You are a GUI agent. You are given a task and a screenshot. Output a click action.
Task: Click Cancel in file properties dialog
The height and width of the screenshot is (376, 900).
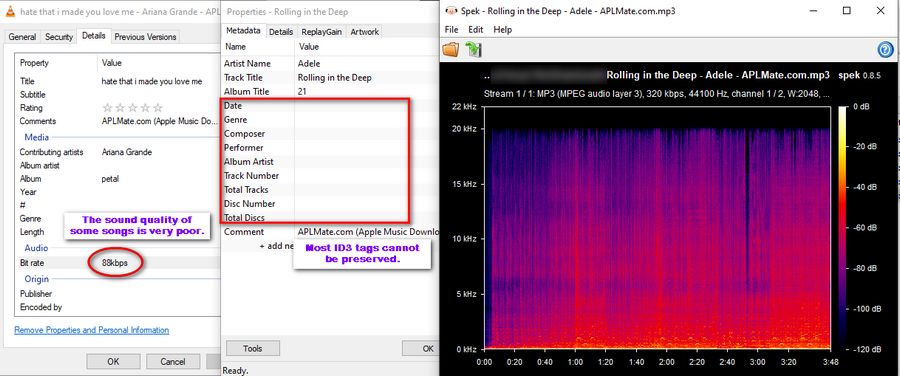(173, 362)
